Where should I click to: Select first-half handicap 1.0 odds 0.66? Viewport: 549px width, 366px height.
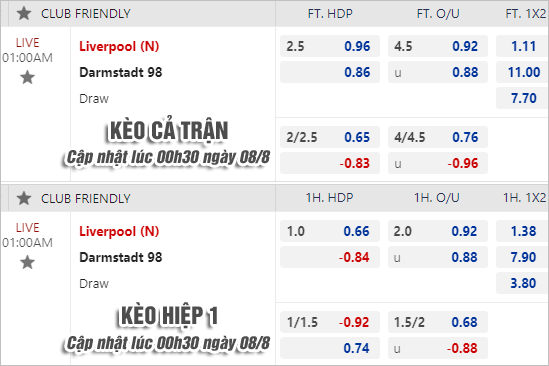[330, 231]
